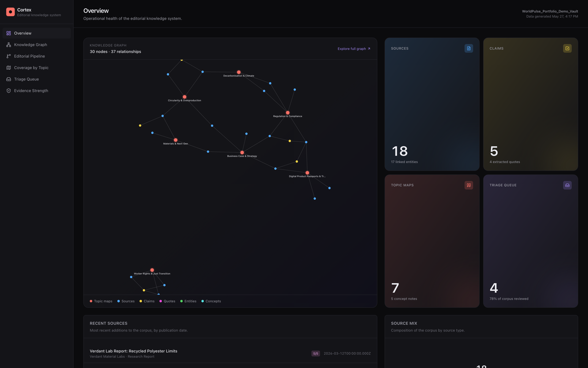Screen dimensions: 588x368
Task: Select the Materials & Next-Gen graph node
Action: (x=175, y=140)
